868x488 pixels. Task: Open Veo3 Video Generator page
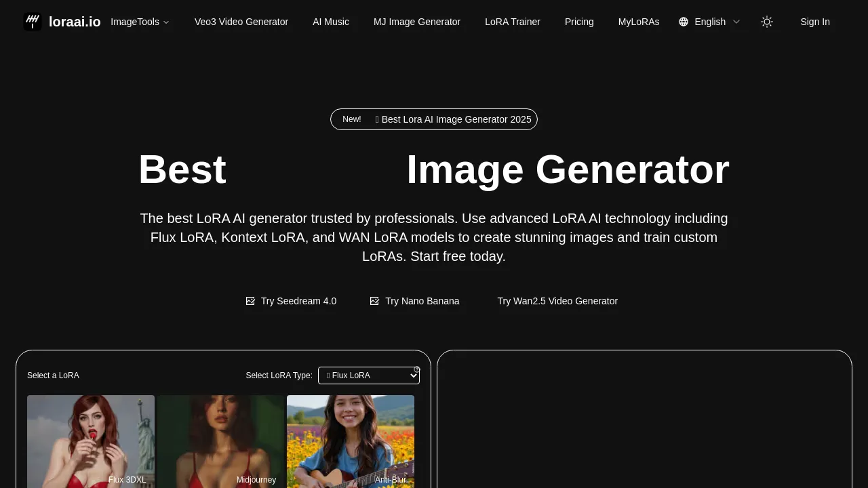[241, 22]
